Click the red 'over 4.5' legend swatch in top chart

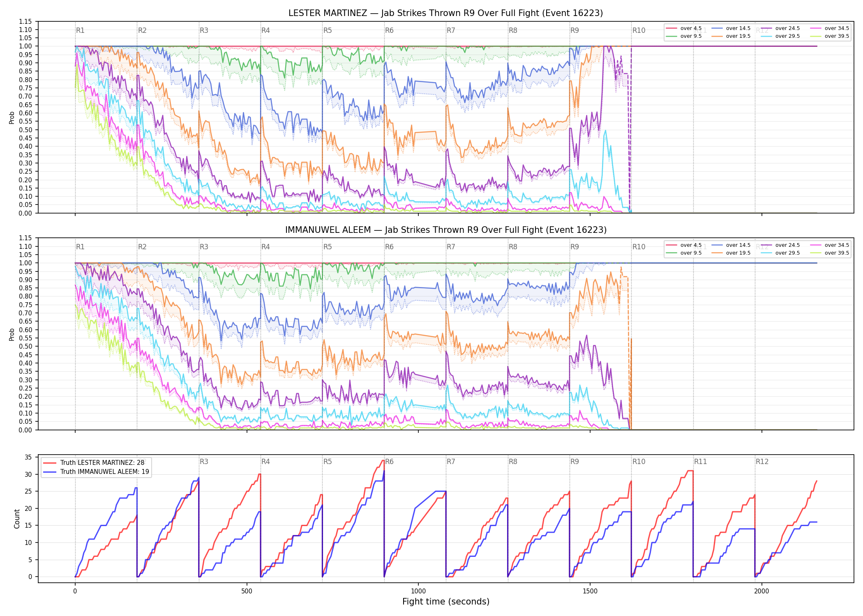pos(671,28)
